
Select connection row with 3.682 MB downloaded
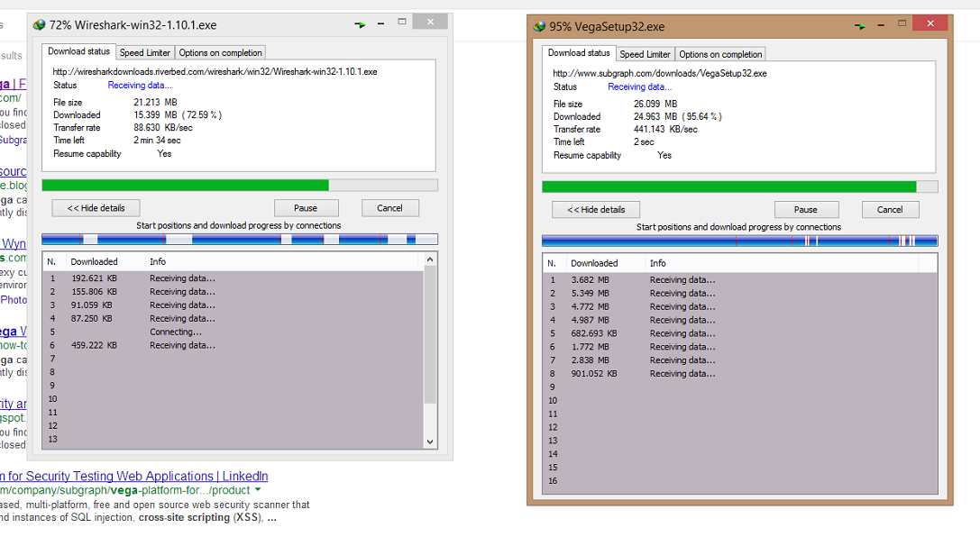[740, 279]
